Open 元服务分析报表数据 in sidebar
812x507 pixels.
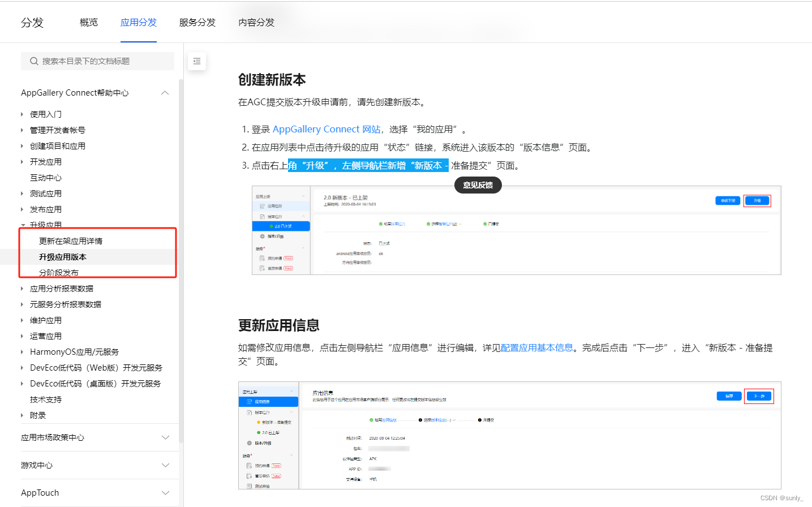66,304
